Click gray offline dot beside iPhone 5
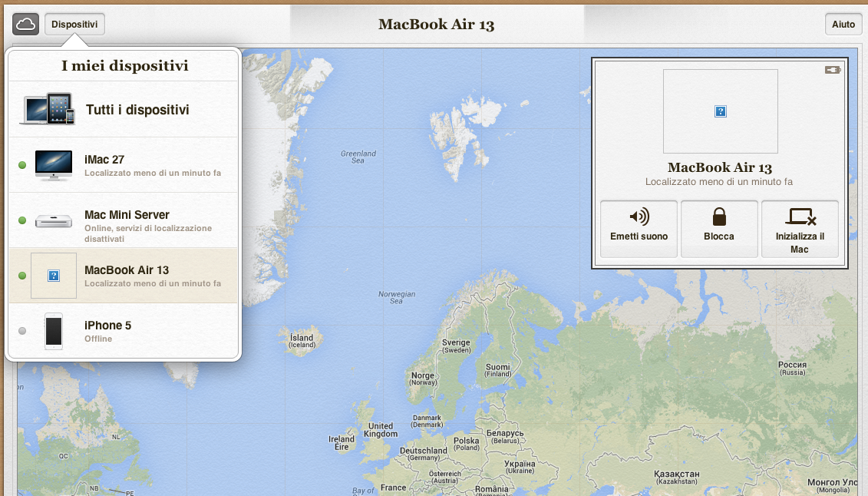Viewport: 868px width, 496px height. pos(22,331)
